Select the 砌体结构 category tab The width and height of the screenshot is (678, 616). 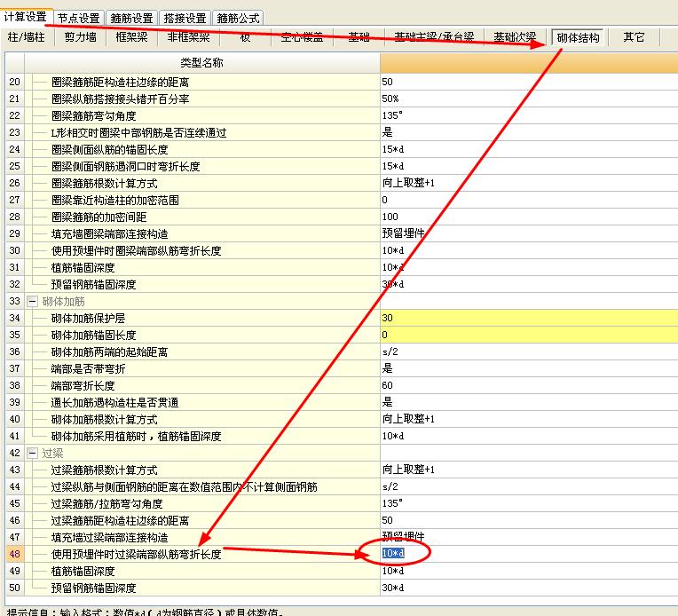pos(578,37)
